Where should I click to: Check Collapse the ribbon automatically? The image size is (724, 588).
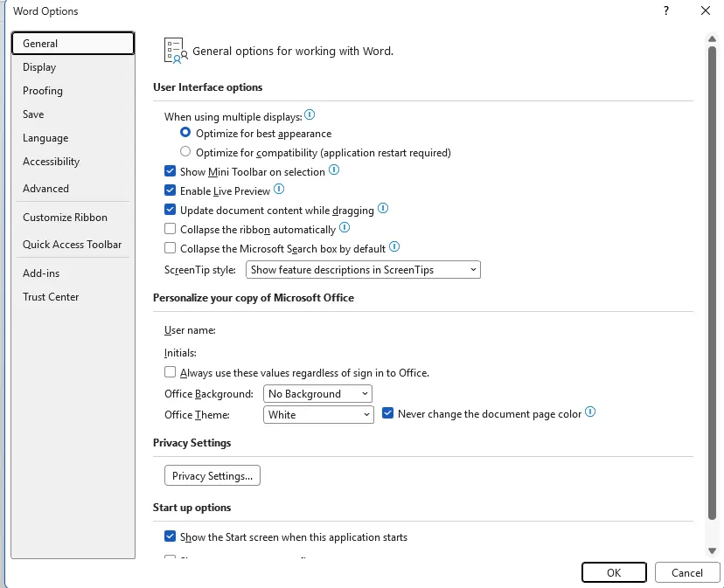[x=170, y=229]
